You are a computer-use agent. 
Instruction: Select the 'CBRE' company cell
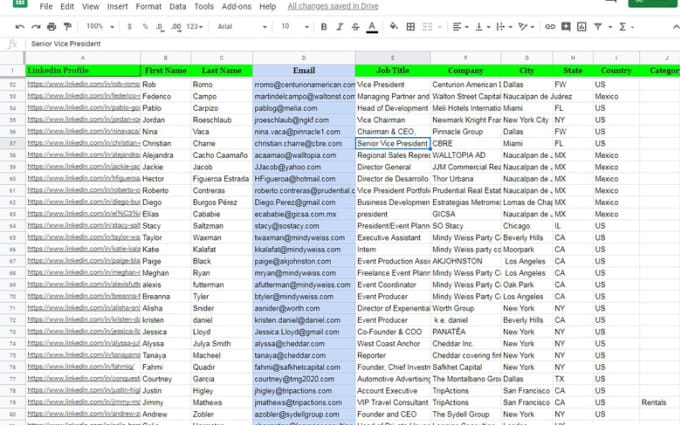(465, 144)
